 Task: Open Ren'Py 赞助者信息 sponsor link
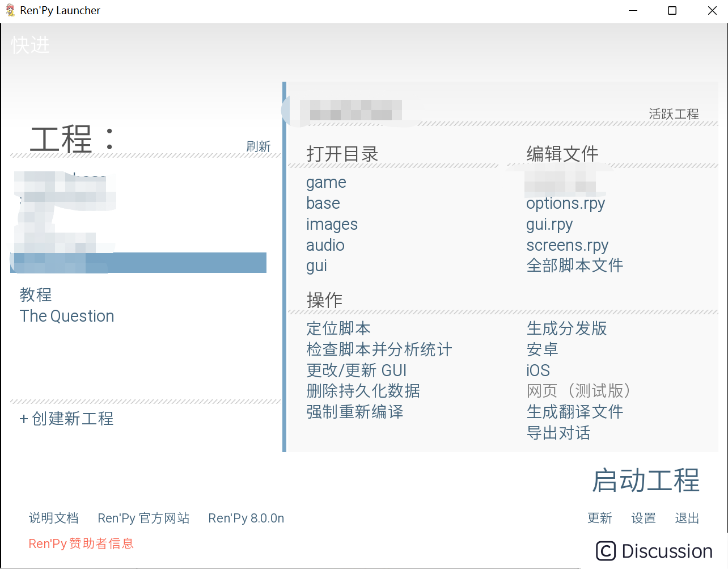point(81,543)
